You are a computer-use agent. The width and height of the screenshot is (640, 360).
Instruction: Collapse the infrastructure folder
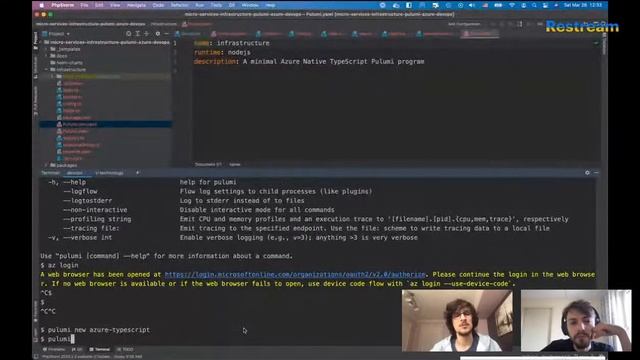(x=46, y=69)
